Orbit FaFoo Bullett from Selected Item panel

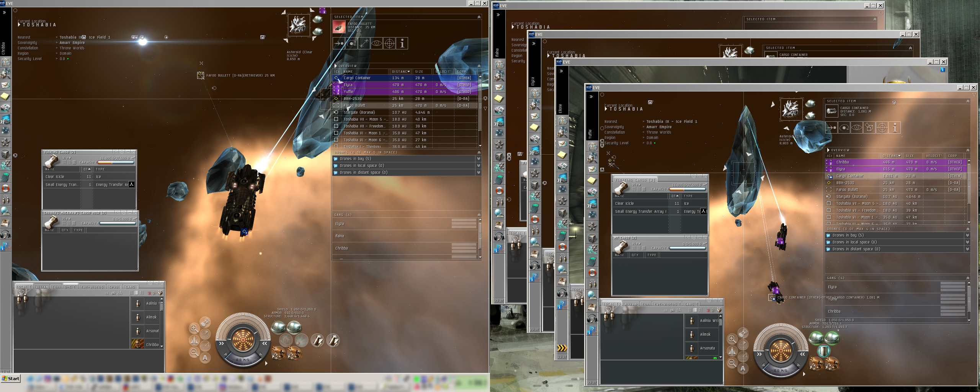pyautogui.click(x=351, y=43)
